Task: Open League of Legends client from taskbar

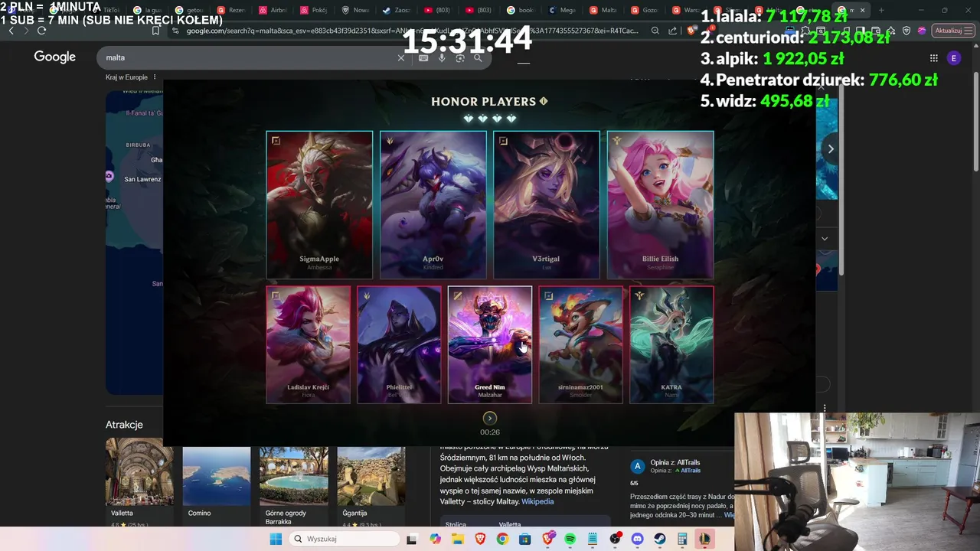Action: (704, 539)
